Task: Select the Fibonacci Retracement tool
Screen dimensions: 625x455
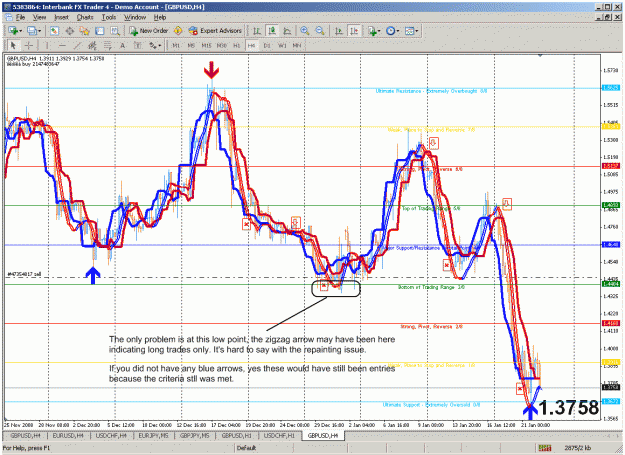Action: 107,45
